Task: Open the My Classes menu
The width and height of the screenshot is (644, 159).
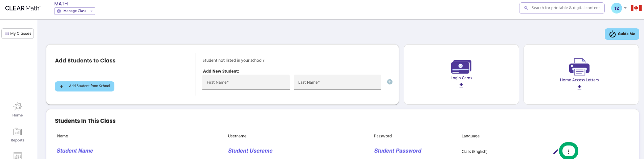Action: coord(18,33)
